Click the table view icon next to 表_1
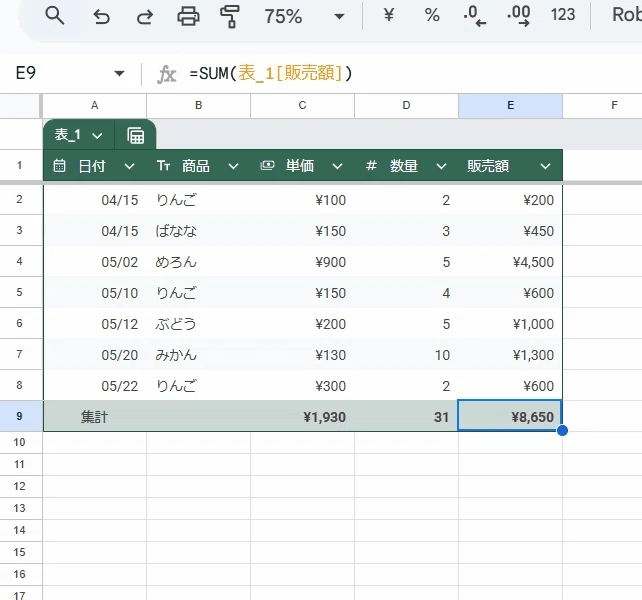The width and height of the screenshot is (642, 600). point(136,135)
